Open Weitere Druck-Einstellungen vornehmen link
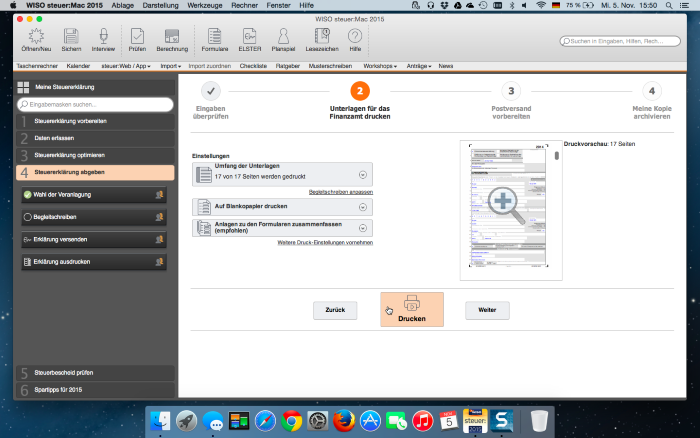The image size is (700, 438). (325, 242)
